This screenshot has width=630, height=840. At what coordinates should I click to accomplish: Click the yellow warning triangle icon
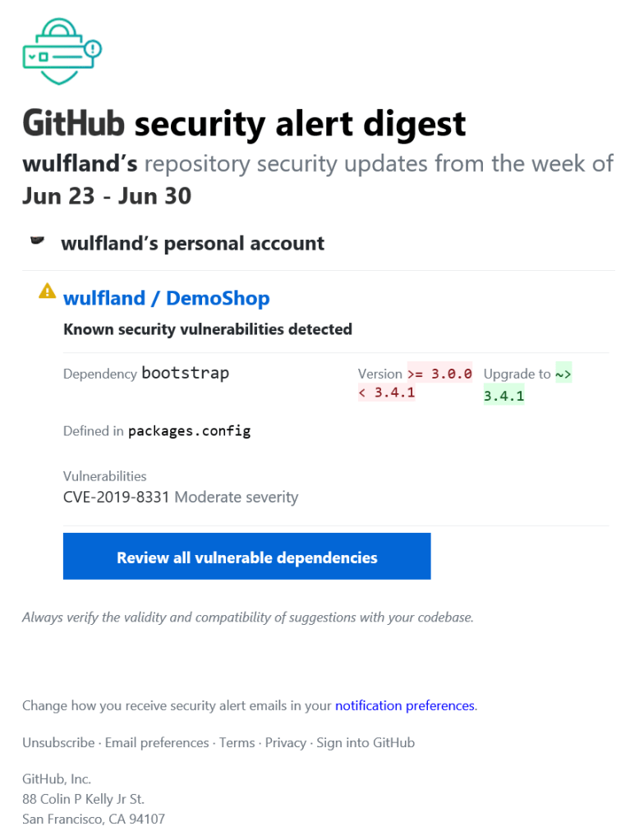[x=47, y=291]
